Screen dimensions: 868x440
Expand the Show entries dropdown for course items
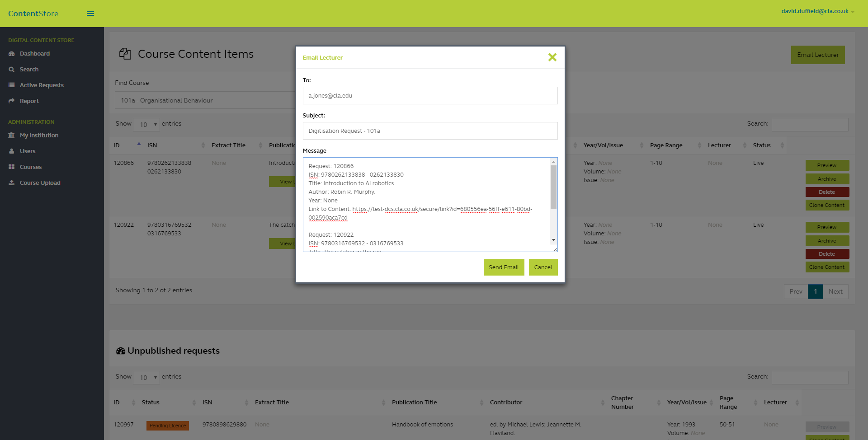click(147, 124)
